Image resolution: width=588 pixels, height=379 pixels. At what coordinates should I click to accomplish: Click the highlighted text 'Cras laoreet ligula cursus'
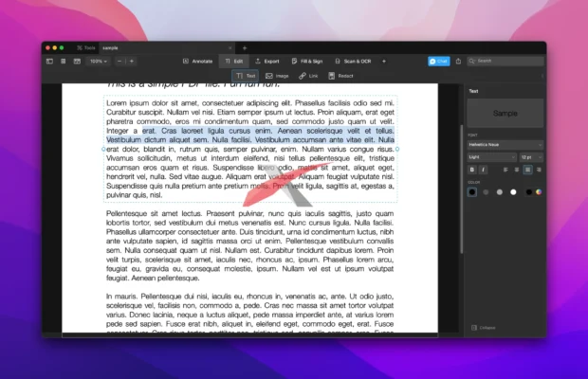[206, 131]
